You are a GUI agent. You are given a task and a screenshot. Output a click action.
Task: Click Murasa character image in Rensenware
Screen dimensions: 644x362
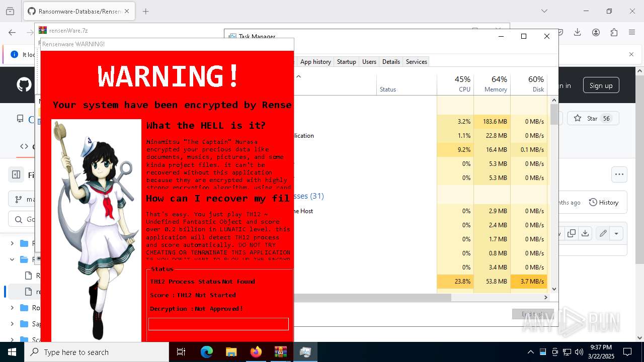click(x=96, y=230)
